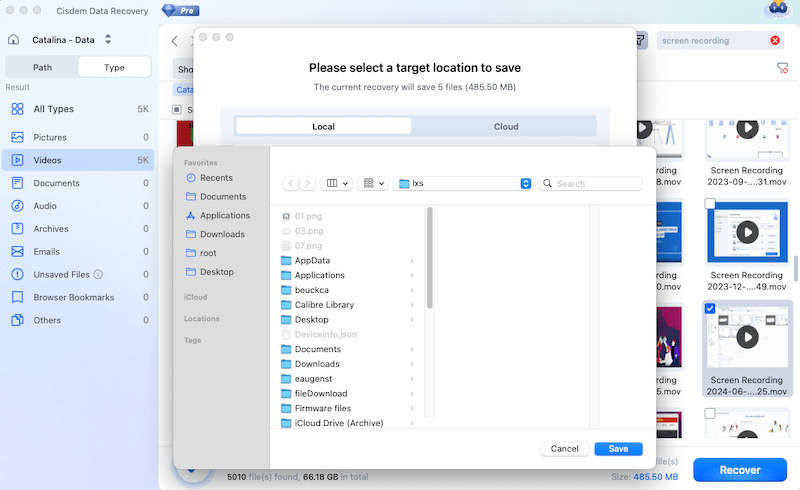Screen dimensions: 800x490
Task: Select the Local tab
Action: click(323, 127)
